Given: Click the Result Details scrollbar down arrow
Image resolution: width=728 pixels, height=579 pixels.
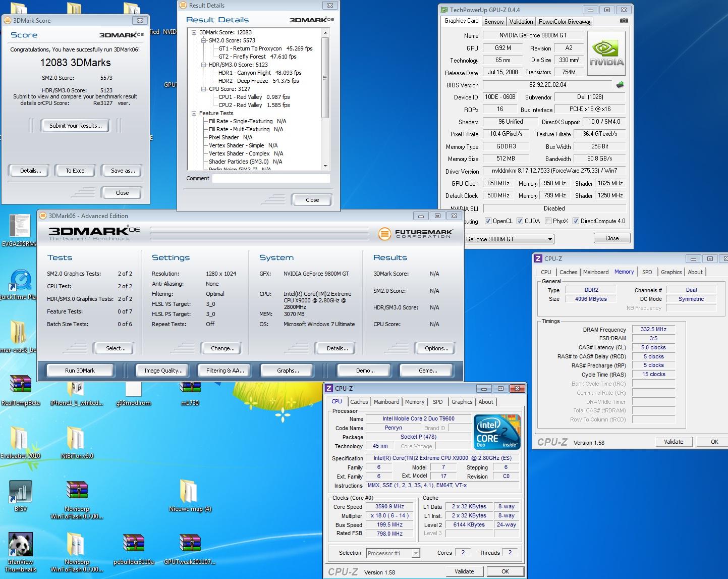Looking at the screenshot, I should 325,166.
